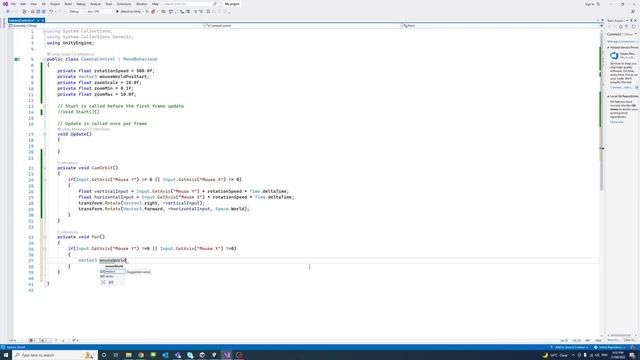640x360 pixels.
Task: Click the More info link
Action: coord(616,122)
